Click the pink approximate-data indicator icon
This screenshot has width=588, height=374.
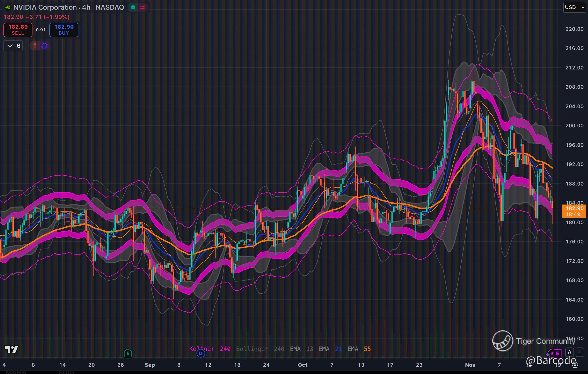(143, 7)
